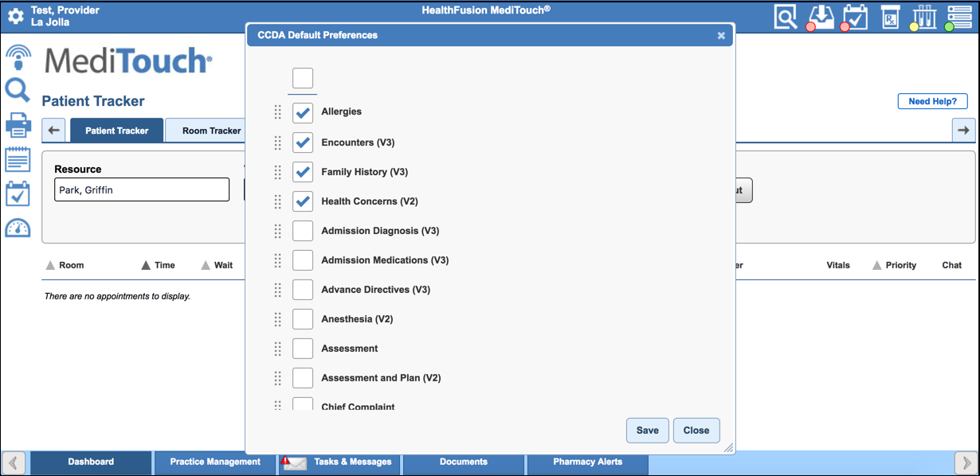The width and height of the screenshot is (980, 476).
Task: Open the calendar checkmark icon in header
Action: pos(856,17)
